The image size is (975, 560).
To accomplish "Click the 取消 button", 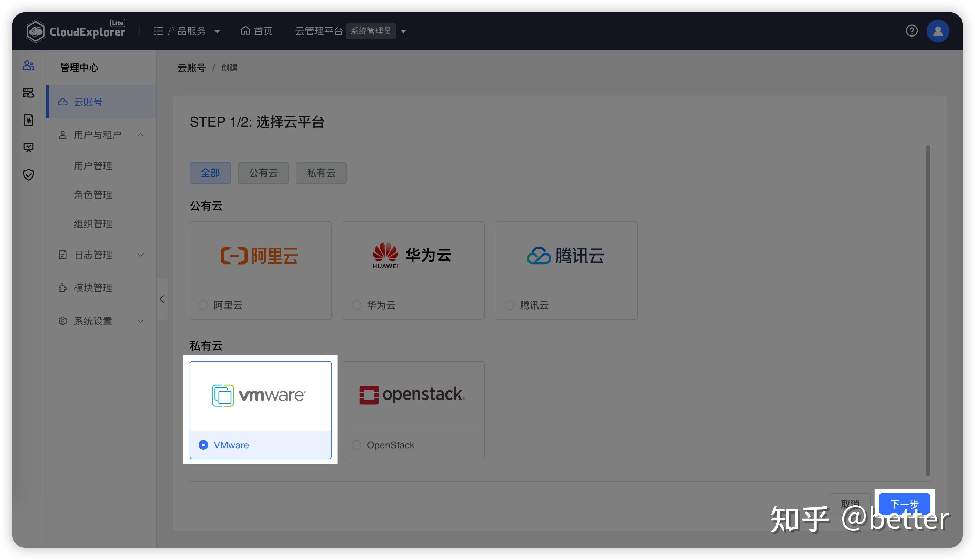I will coord(850,504).
